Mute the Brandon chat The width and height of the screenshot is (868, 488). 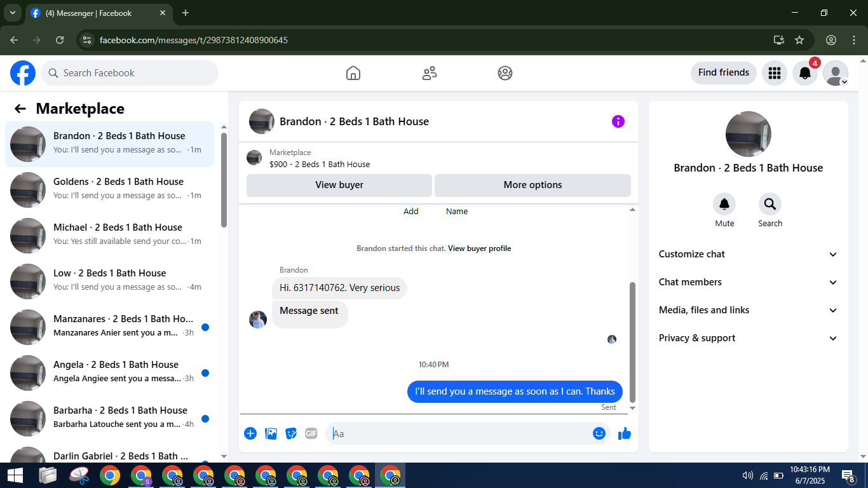tap(724, 204)
